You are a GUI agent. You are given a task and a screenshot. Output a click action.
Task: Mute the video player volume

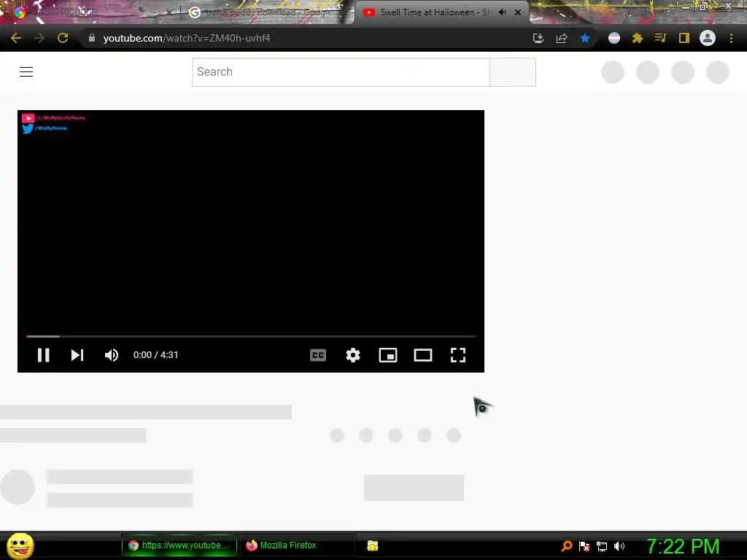pyautogui.click(x=112, y=355)
